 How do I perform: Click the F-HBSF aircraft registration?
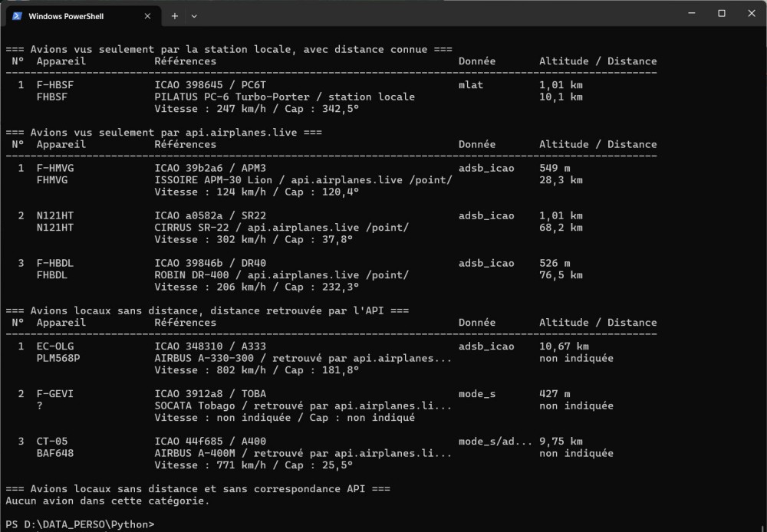coord(55,84)
